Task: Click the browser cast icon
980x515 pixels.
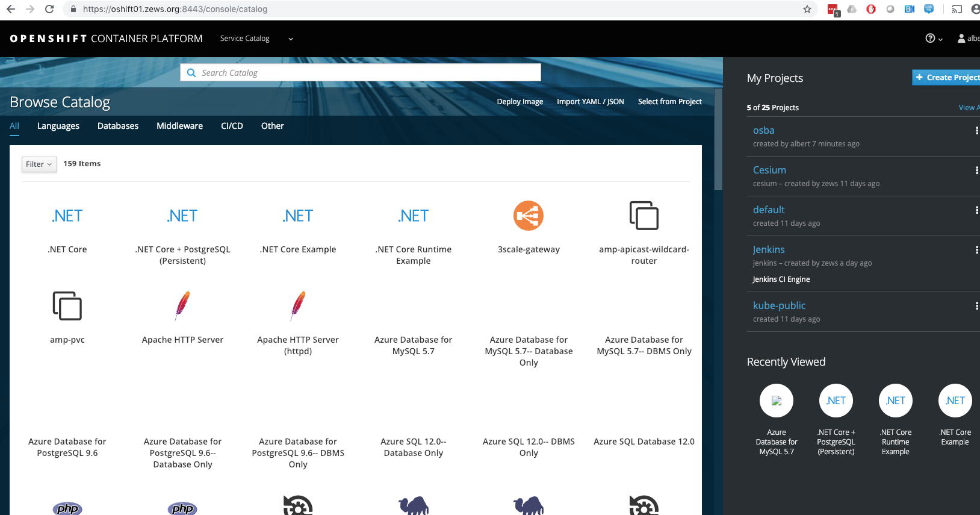Action: tap(957, 9)
